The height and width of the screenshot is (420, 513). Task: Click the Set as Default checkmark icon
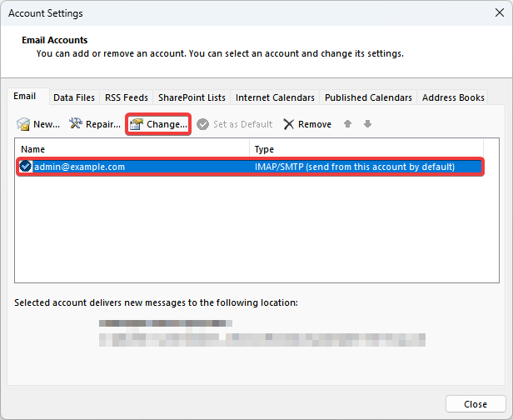click(202, 124)
